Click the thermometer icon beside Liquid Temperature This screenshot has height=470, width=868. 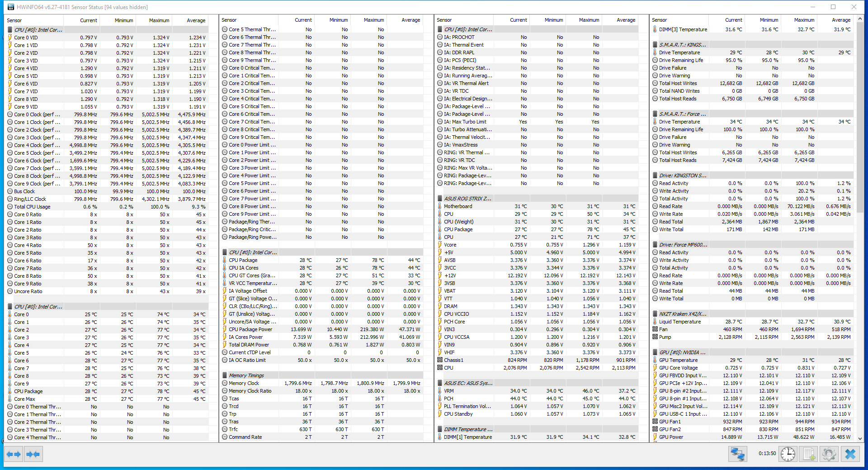click(x=655, y=322)
